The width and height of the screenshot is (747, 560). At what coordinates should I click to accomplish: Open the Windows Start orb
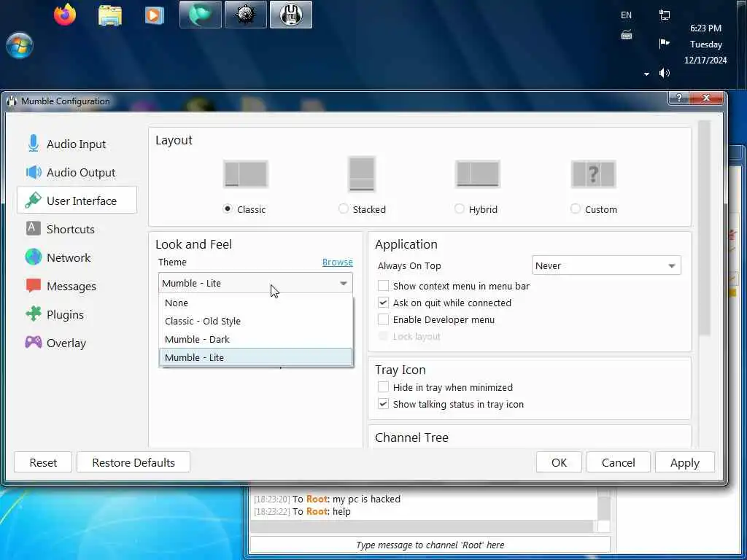[x=20, y=46]
